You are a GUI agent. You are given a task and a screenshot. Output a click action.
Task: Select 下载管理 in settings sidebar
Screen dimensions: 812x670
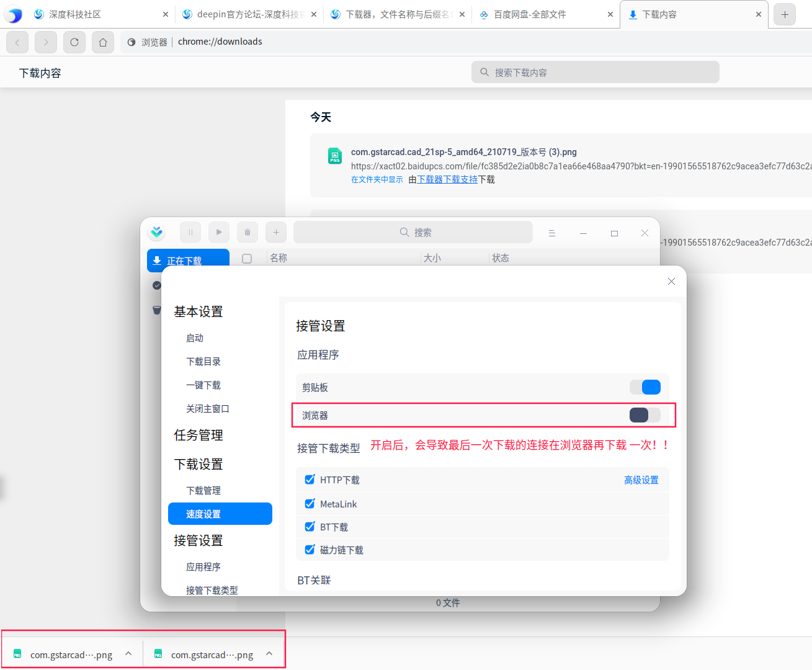203,491
